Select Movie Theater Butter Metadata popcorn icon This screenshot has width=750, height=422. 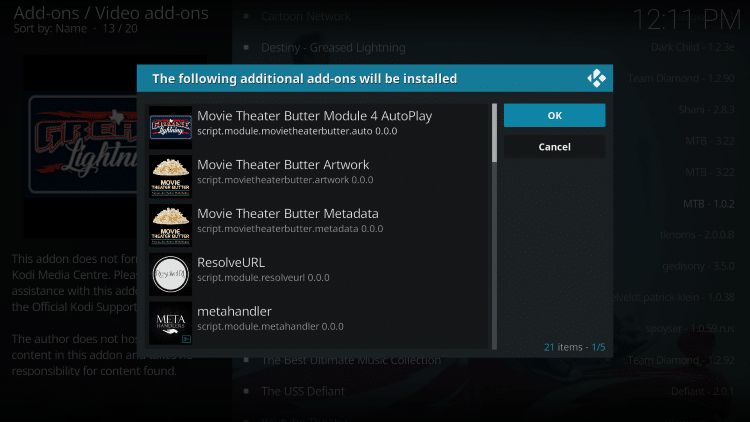pyautogui.click(x=170, y=225)
